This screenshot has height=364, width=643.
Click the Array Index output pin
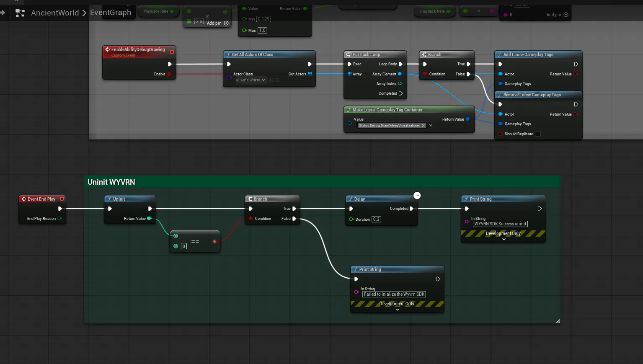pos(400,83)
